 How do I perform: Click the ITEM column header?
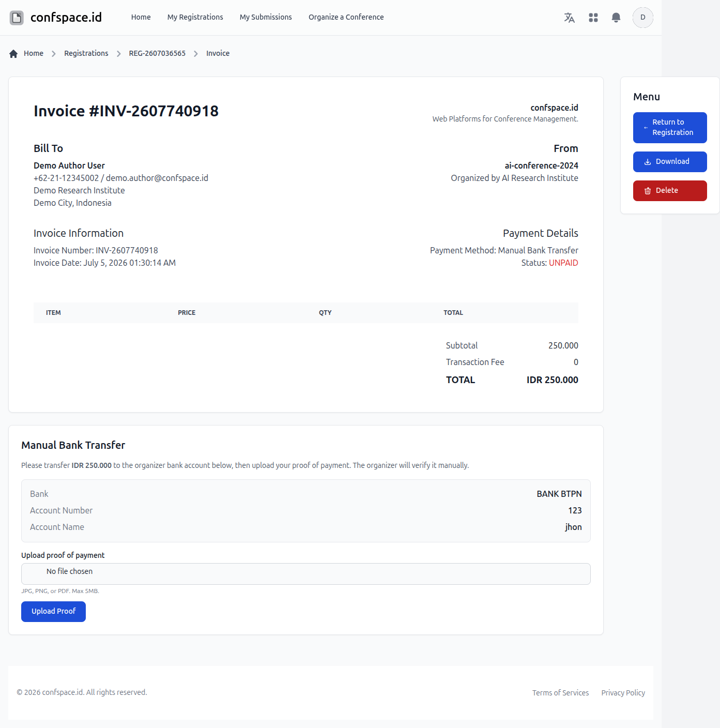click(53, 313)
